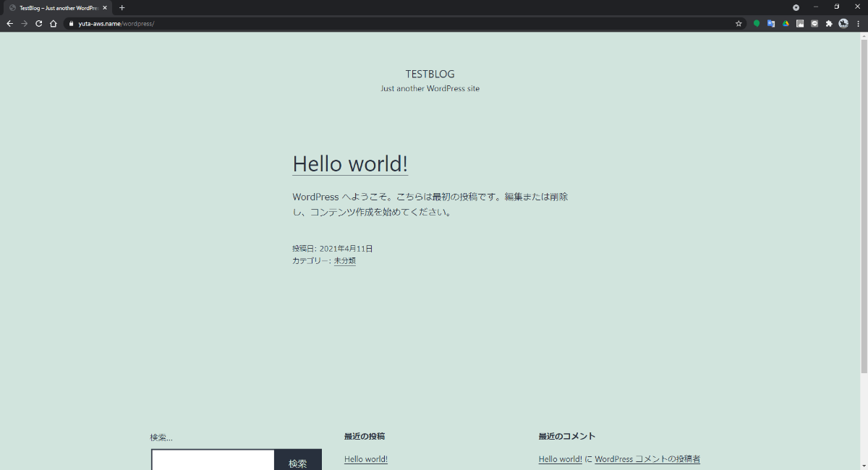Open the 未分類 category link
This screenshot has width=868, height=470.
pos(344,261)
